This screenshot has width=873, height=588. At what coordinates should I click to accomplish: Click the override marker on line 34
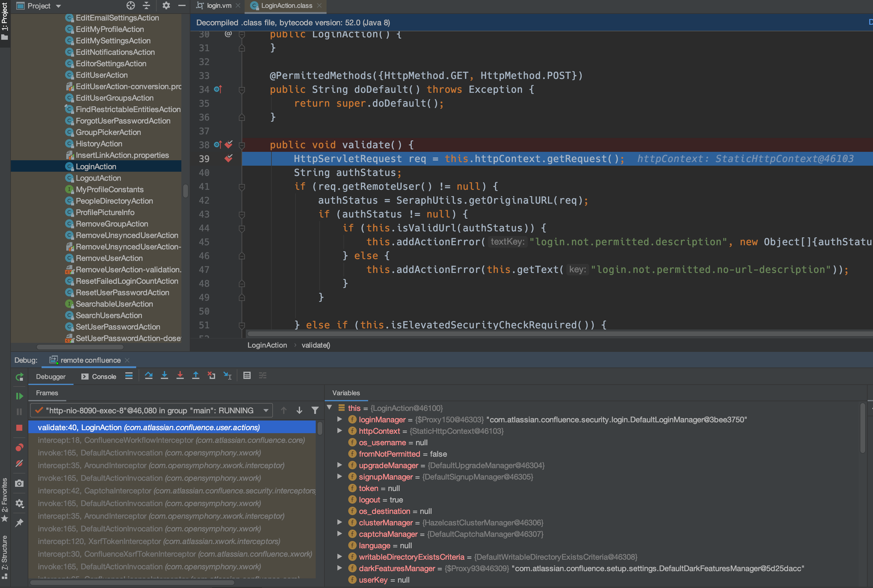[218, 90]
